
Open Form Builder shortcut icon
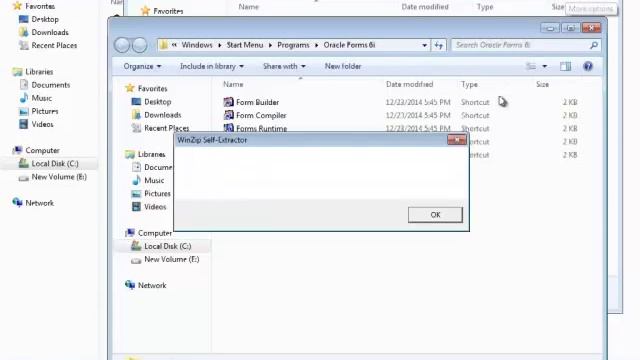pos(229,102)
